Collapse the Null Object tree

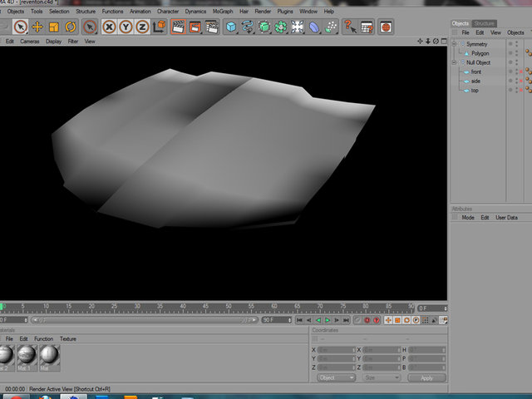tap(454, 62)
